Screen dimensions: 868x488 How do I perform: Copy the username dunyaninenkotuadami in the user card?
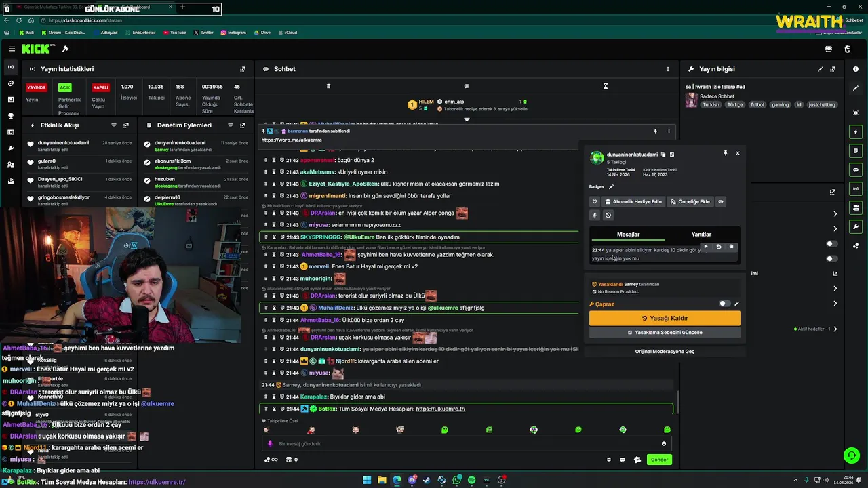663,155
